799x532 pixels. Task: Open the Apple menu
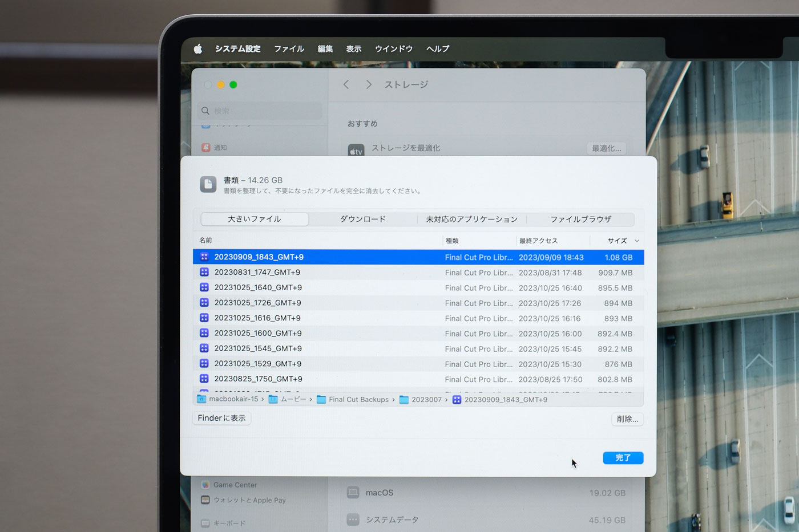(198, 48)
